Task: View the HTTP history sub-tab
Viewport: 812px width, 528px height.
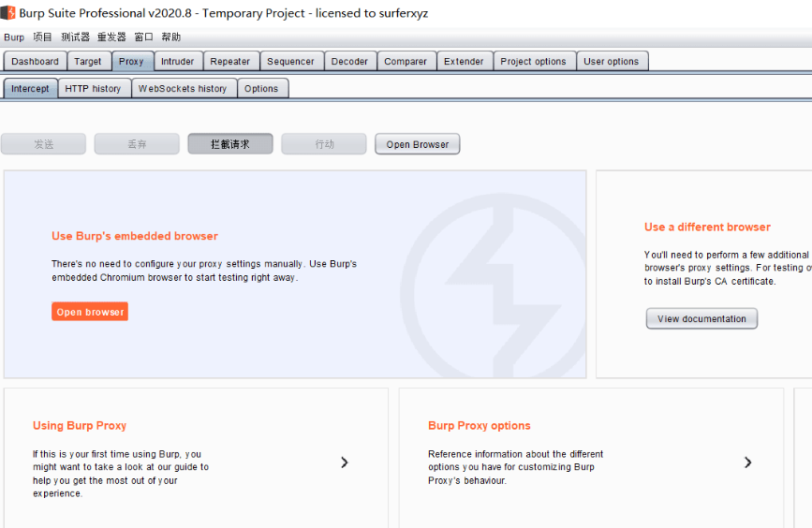Action: click(x=94, y=89)
